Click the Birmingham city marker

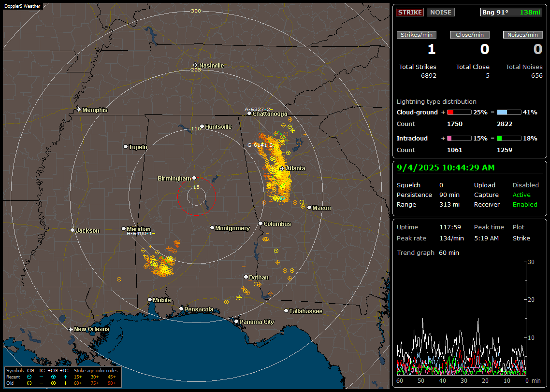click(x=194, y=178)
